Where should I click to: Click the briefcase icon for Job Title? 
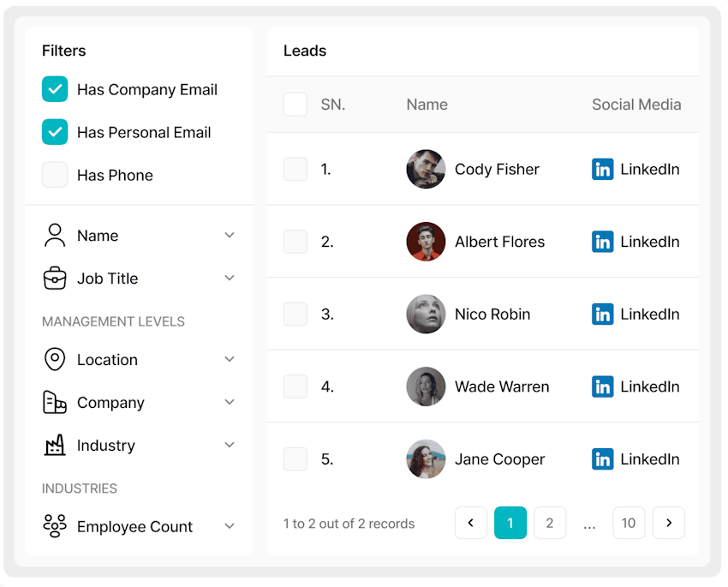55,279
